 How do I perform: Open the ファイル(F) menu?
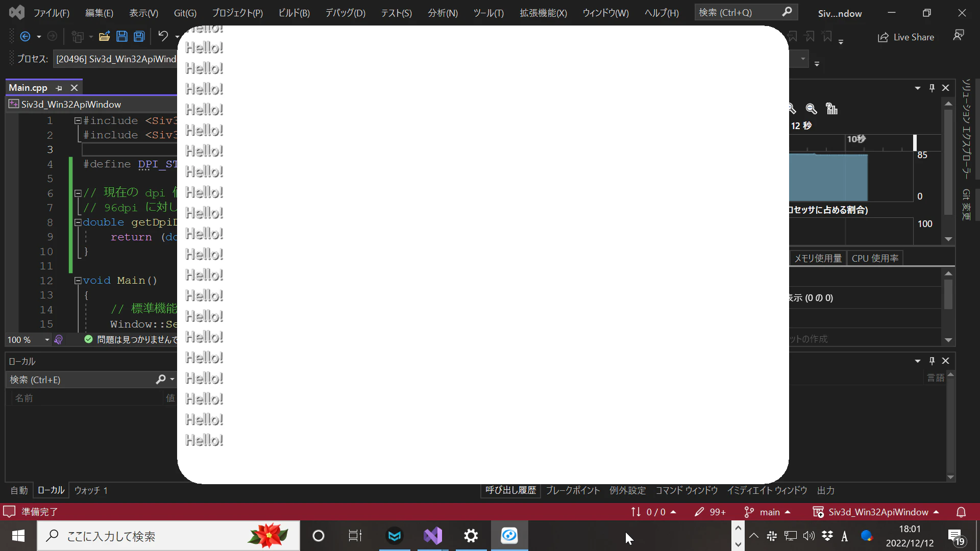pyautogui.click(x=51, y=13)
